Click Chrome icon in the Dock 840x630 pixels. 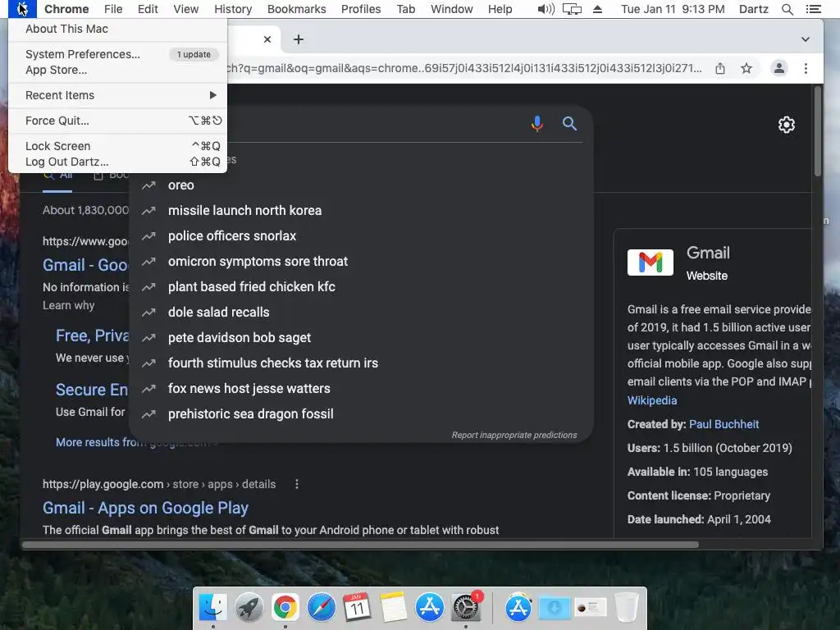[x=285, y=608]
